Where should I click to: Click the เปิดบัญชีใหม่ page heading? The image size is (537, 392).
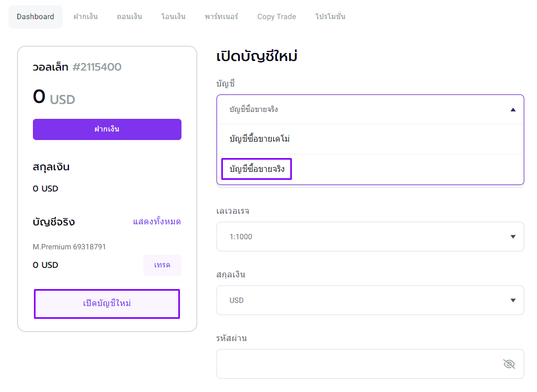point(257,56)
